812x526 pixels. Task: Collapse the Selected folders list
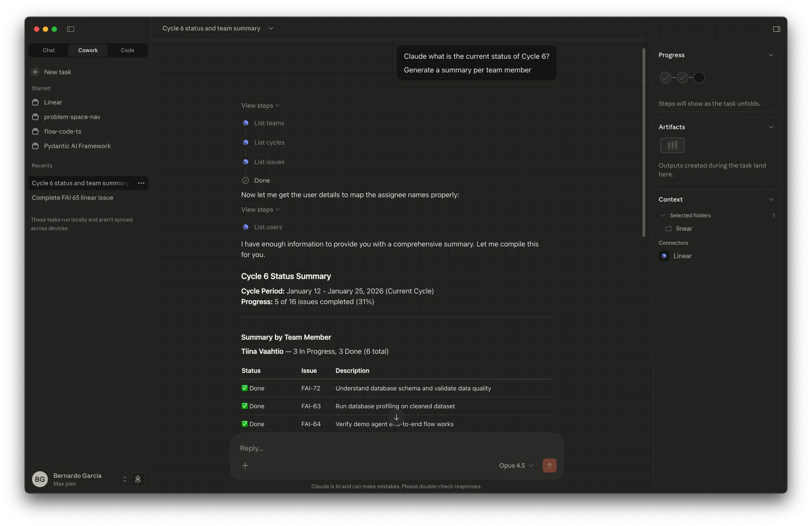pyautogui.click(x=663, y=216)
